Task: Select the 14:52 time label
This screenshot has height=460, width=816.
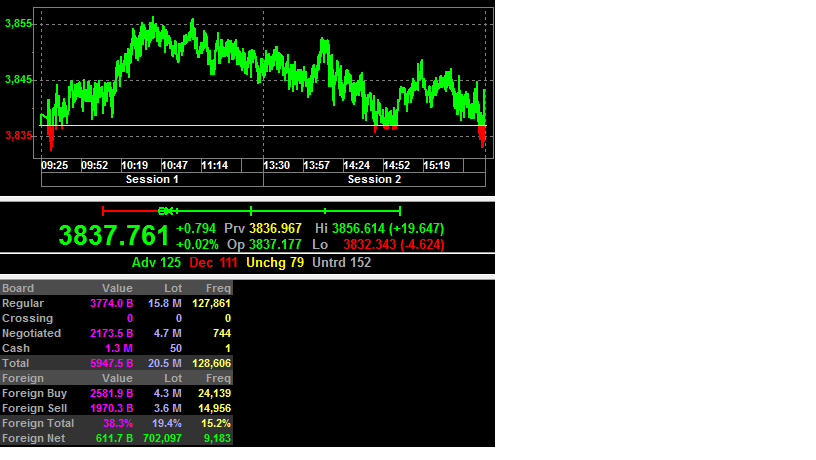Action: click(x=397, y=165)
